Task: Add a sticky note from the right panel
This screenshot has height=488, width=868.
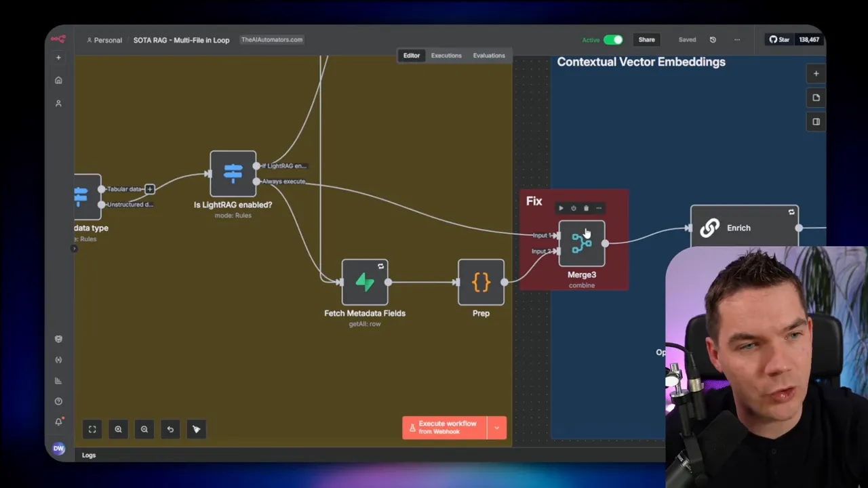Action: [816, 98]
